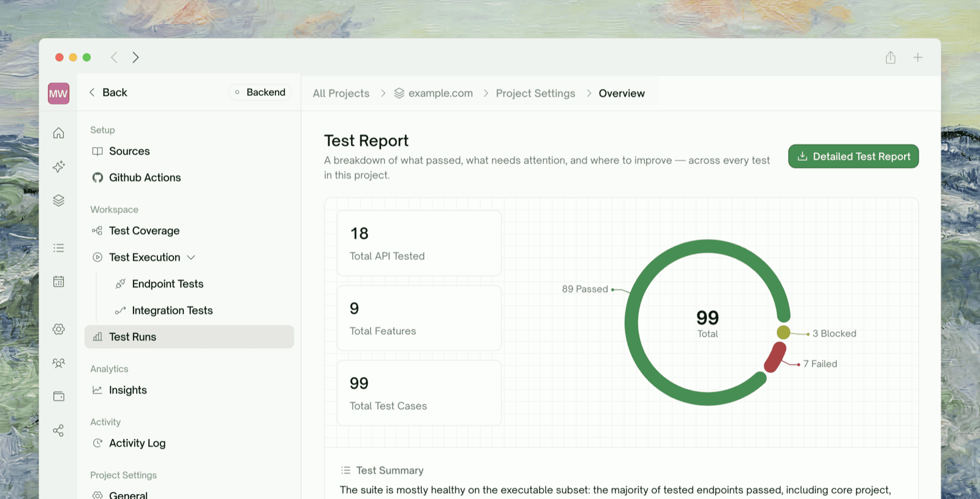
Task: Click the wallet icon in the left rail
Action: (59, 397)
